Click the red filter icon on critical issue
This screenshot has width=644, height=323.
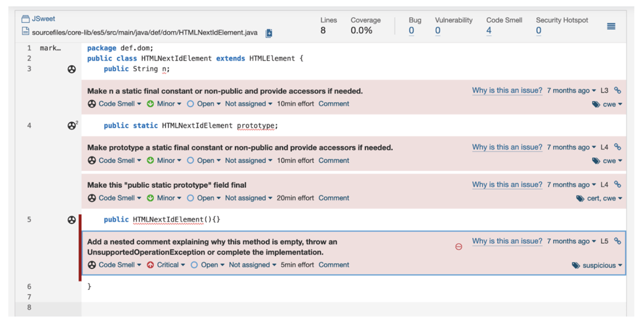[459, 246]
